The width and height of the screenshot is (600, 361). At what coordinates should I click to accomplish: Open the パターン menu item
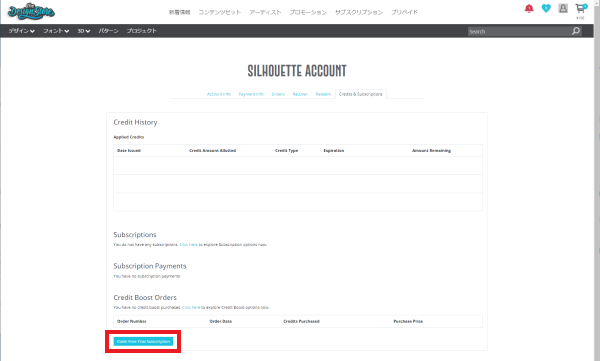[108, 31]
